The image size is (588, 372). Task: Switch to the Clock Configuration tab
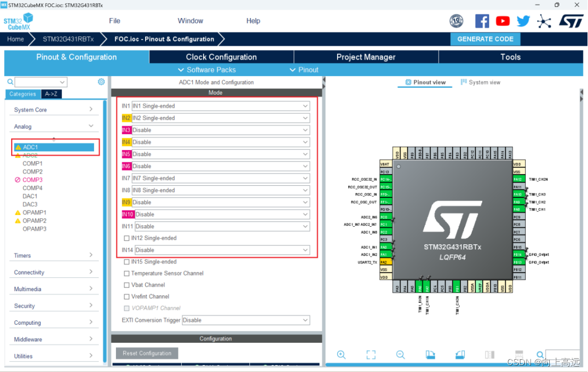(x=221, y=57)
